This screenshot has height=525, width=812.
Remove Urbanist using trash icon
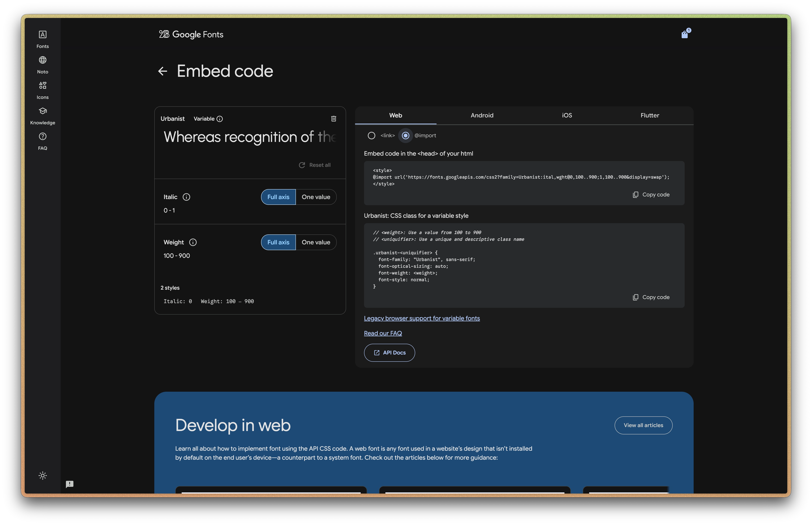tap(333, 119)
